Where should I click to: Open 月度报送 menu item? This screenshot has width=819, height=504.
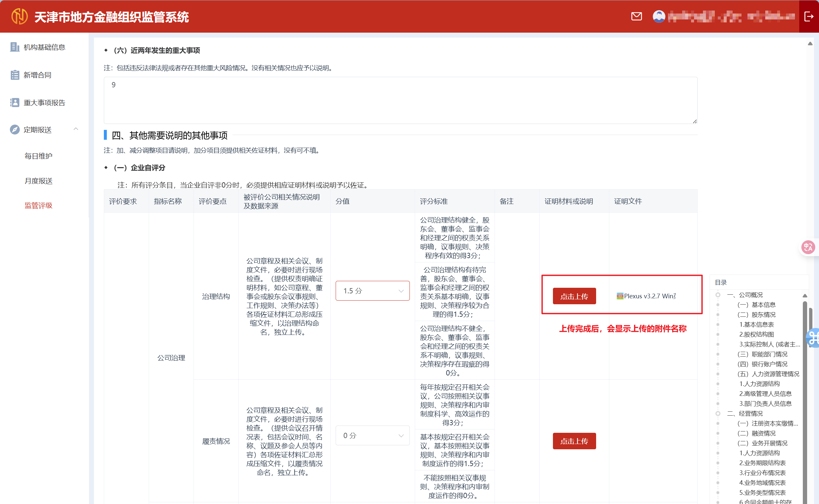39,181
